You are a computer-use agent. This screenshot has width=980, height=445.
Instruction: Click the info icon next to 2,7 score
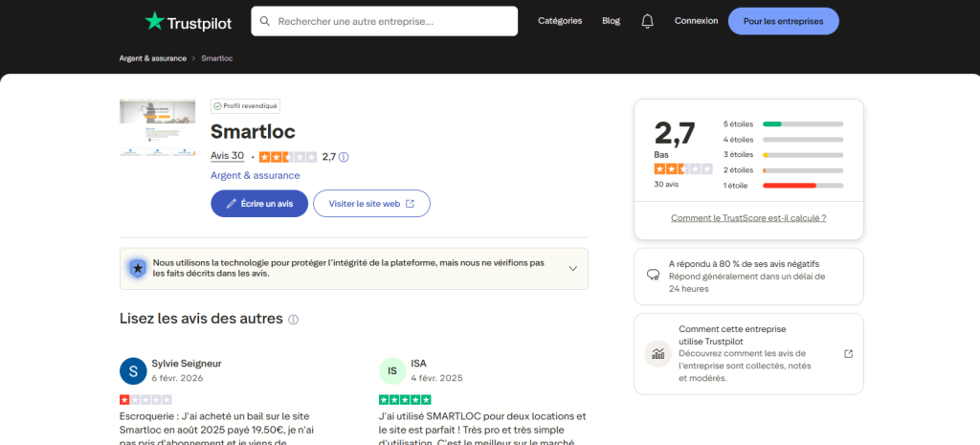[344, 157]
